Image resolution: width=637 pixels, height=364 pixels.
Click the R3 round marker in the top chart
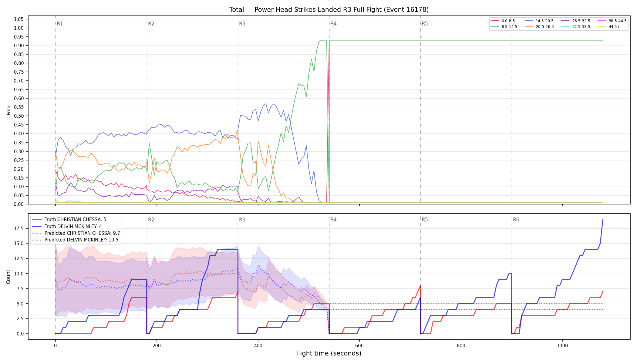[x=242, y=24]
